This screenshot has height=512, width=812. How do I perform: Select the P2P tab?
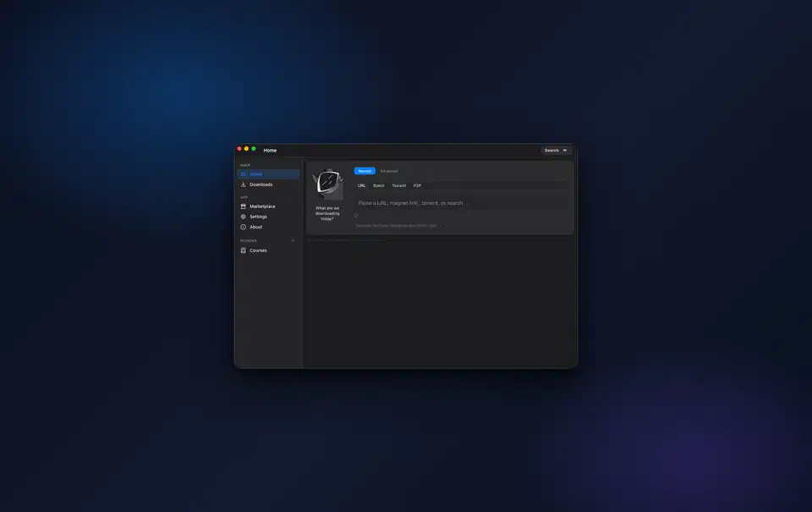[417, 185]
